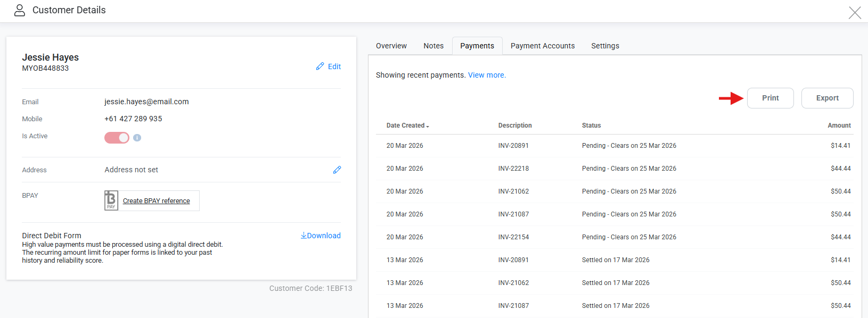868x318 pixels.
Task: Open the Notes tab
Action: (x=433, y=46)
